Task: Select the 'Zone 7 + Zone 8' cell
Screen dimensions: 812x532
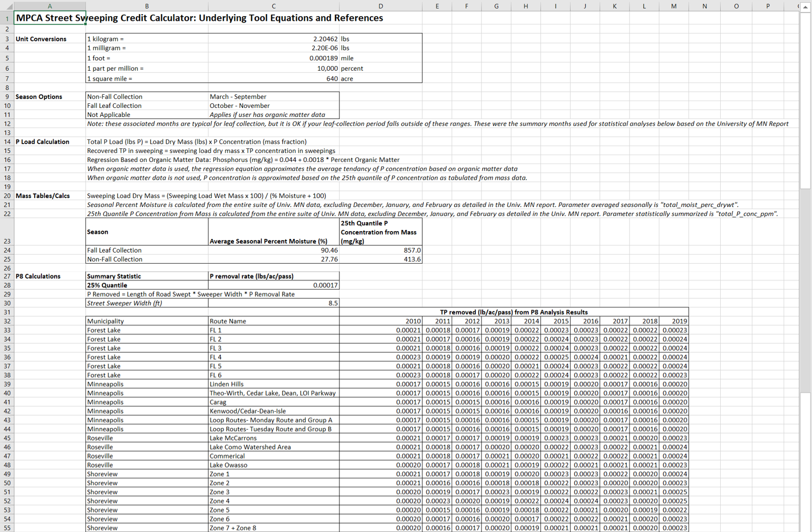Action: (x=273, y=528)
